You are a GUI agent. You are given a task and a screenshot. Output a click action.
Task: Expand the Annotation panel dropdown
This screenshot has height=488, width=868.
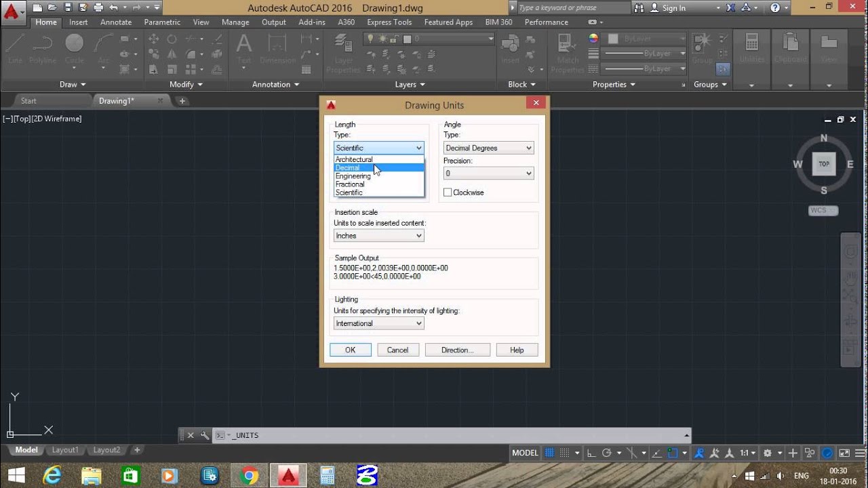275,85
